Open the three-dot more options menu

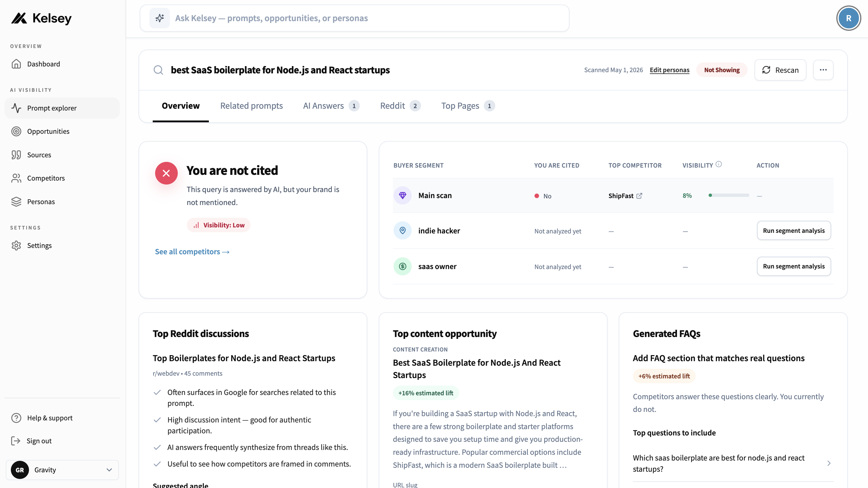click(823, 70)
